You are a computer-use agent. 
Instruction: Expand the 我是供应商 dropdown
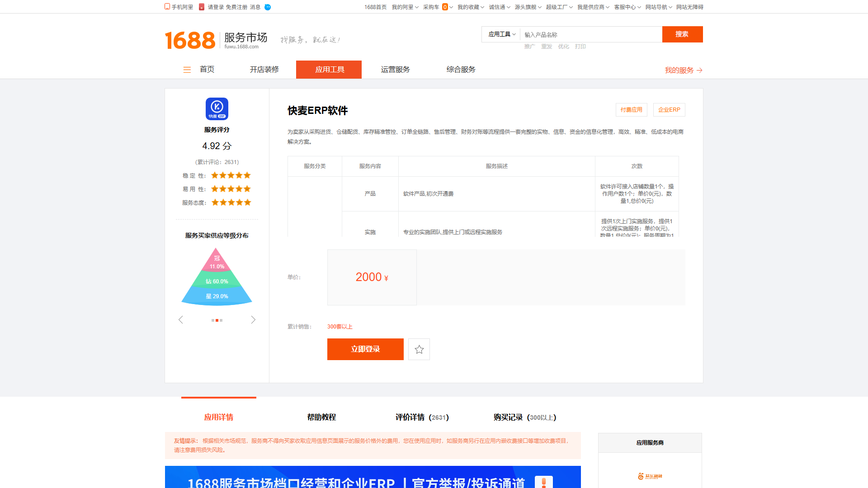click(x=593, y=7)
